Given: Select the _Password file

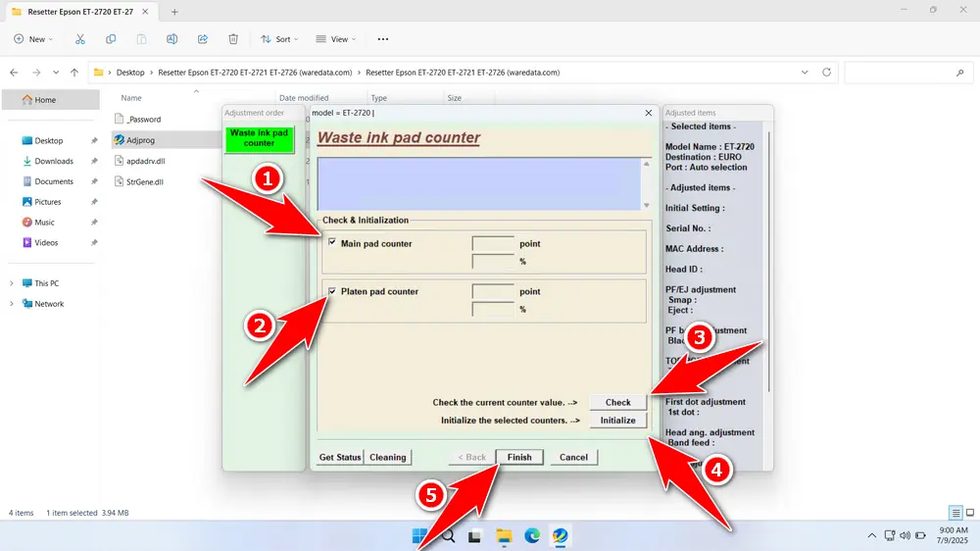Looking at the screenshot, I should 144,120.
